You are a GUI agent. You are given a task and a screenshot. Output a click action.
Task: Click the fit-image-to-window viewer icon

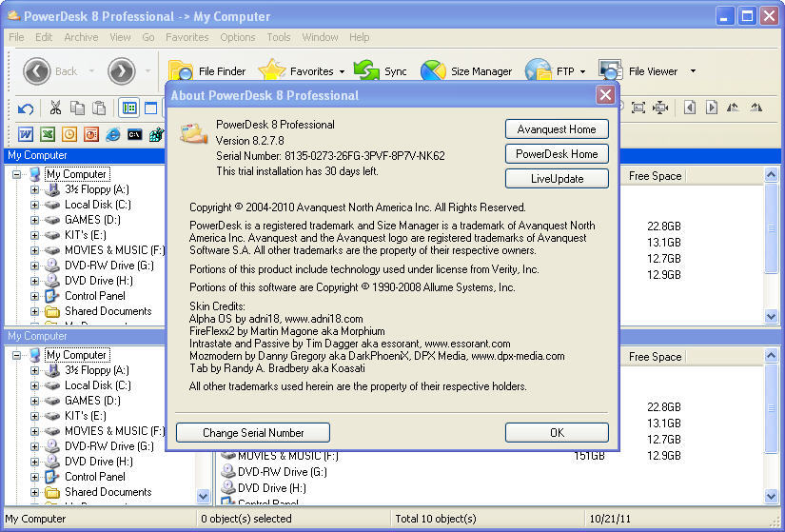point(638,108)
